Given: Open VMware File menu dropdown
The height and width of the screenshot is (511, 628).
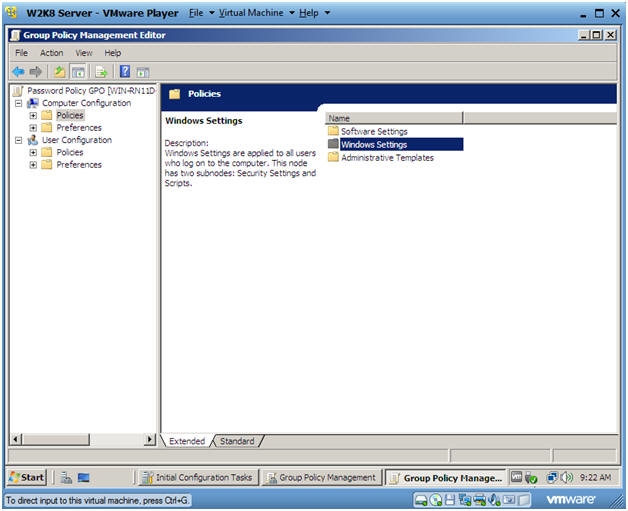Looking at the screenshot, I should (x=201, y=13).
